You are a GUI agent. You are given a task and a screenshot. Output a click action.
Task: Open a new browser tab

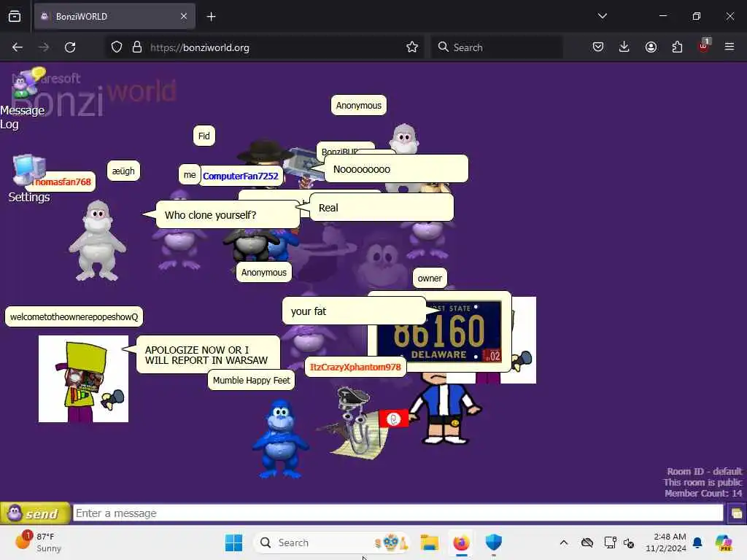[211, 17]
